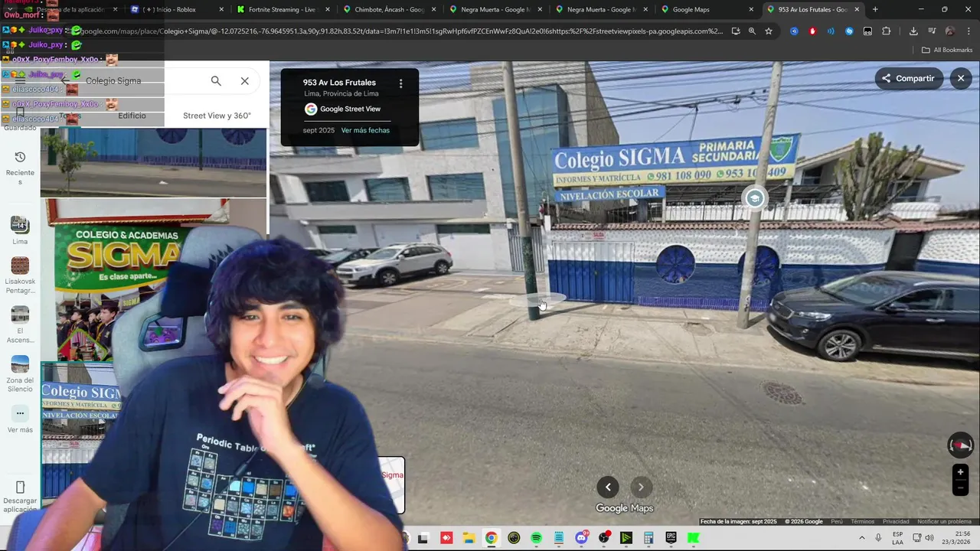Click the Compartir share button
Screen dimensions: 980x551
click(909, 78)
